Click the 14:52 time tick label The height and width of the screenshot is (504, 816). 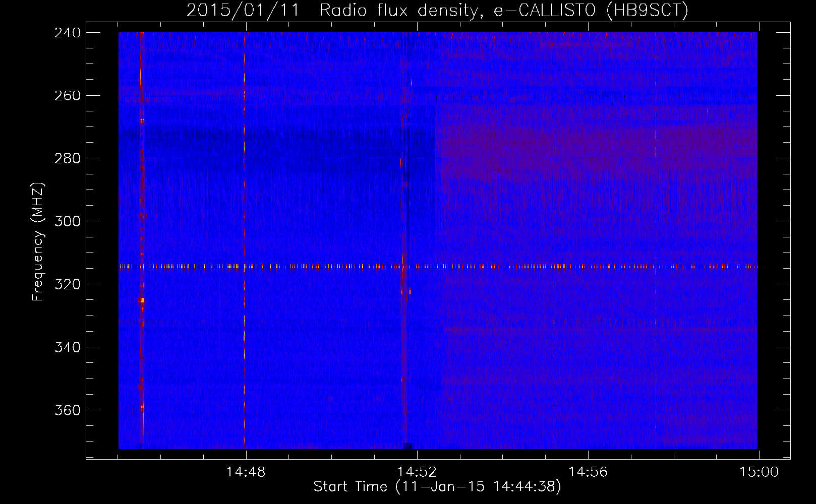pyautogui.click(x=417, y=472)
